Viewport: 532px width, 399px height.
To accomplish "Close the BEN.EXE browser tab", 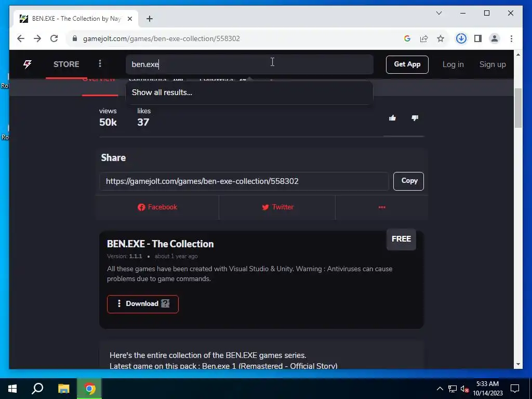I will pos(129,19).
